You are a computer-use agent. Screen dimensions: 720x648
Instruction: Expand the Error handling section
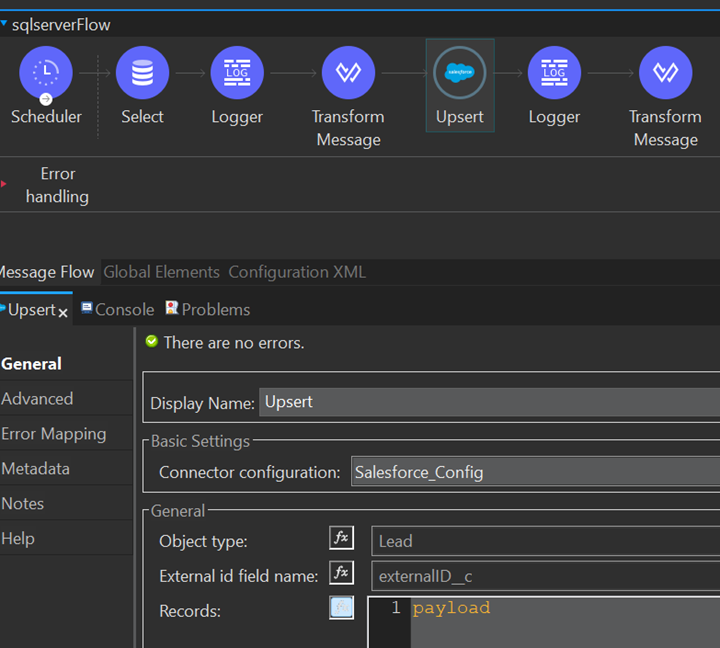(x=4, y=184)
